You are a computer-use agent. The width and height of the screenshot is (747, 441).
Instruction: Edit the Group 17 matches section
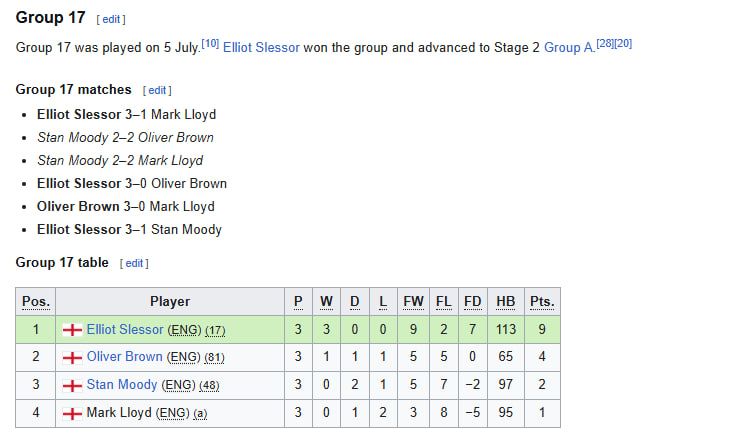click(157, 90)
